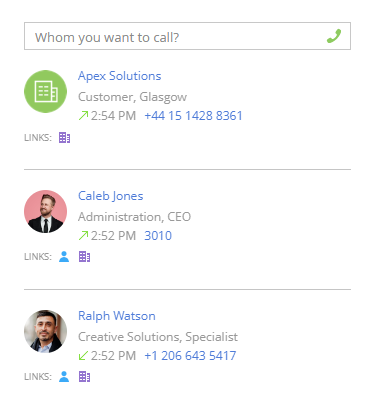Click the green Apex Solutions building avatar
This screenshot has width=383, height=408.
(x=45, y=91)
